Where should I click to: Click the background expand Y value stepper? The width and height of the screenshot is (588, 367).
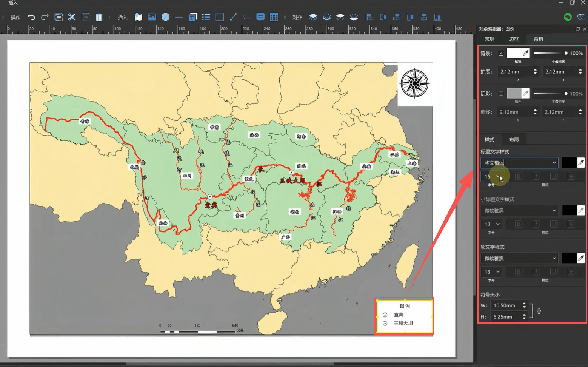580,71
